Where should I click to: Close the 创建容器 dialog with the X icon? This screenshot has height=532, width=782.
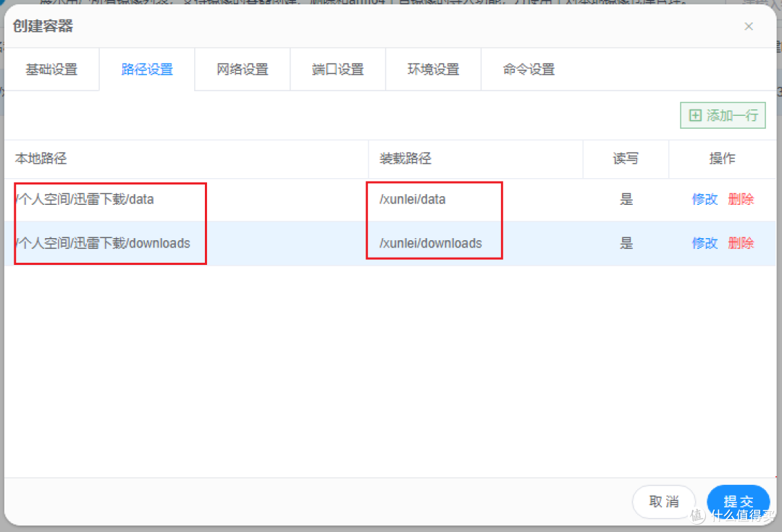[748, 26]
